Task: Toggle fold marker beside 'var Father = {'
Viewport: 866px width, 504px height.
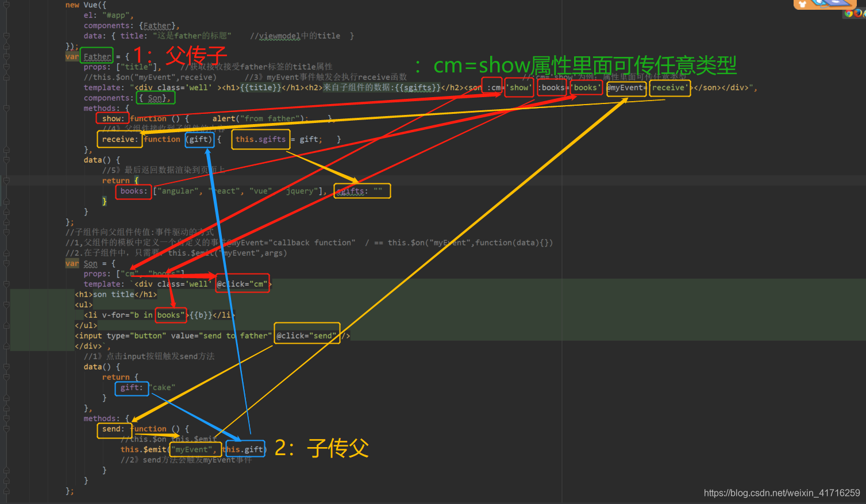Action: click(6, 56)
